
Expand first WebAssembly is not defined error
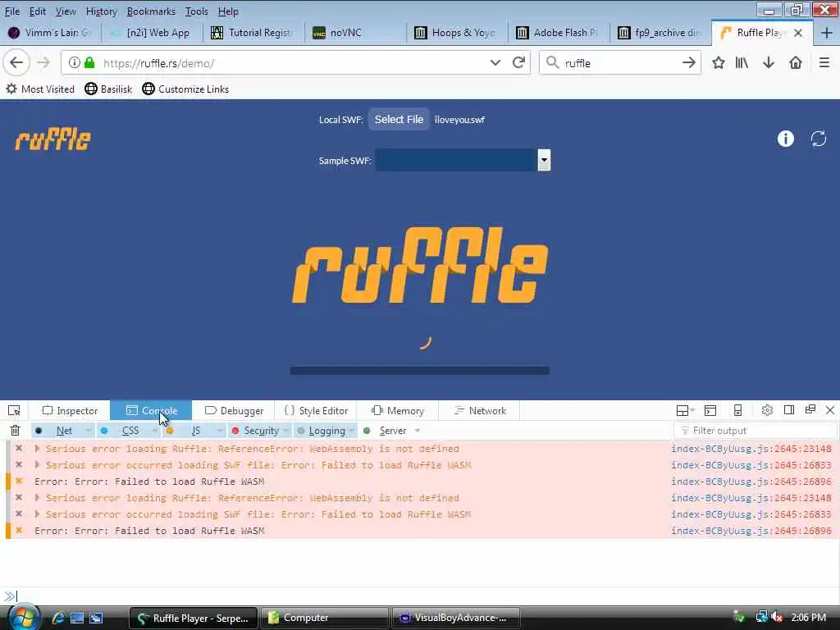pos(37,449)
